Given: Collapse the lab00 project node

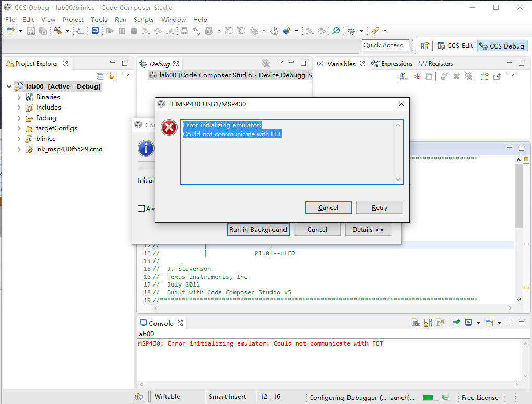Looking at the screenshot, I should (x=10, y=87).
